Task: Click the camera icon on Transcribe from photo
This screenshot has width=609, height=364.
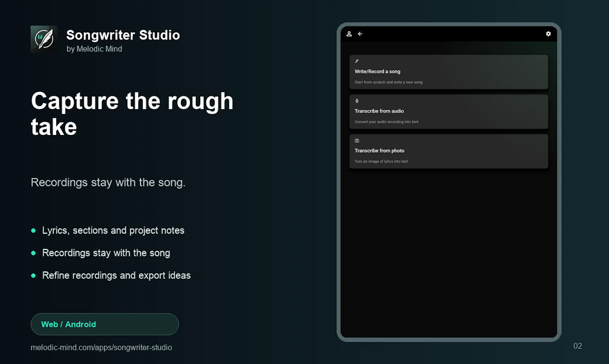Action: tap(357, 141)
